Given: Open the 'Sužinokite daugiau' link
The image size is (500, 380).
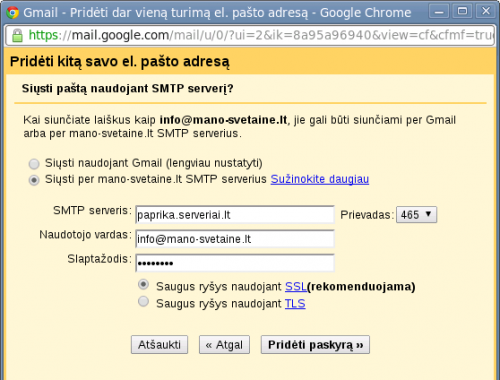Looking at the screenshot, I should click(x=320, y=179).
